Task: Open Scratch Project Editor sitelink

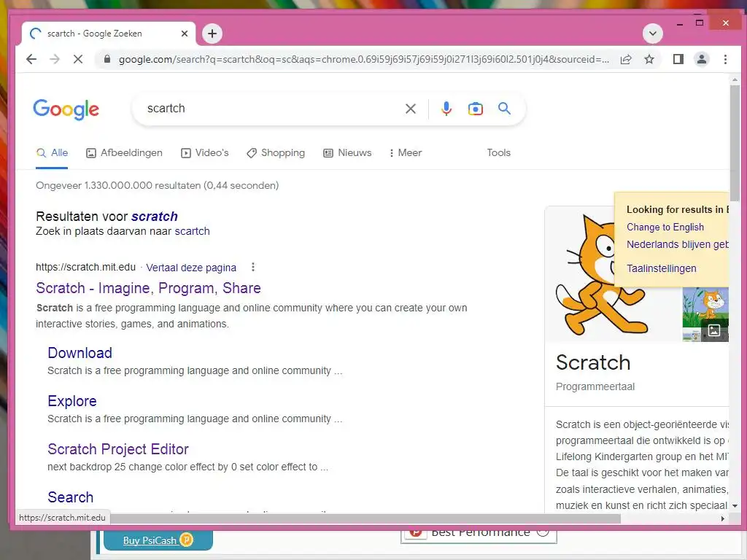Action: pyautogui.click(x=117, y=449)
